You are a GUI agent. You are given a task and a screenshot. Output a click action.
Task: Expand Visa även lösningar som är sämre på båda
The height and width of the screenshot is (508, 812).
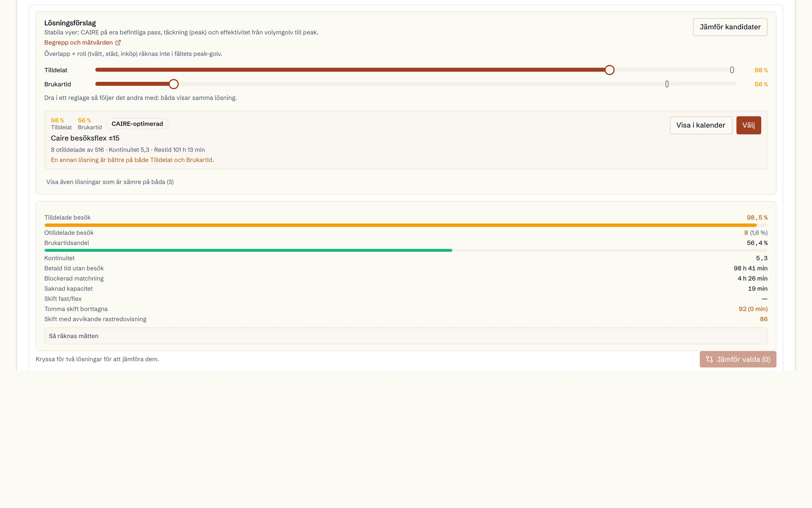pos(110,182)
